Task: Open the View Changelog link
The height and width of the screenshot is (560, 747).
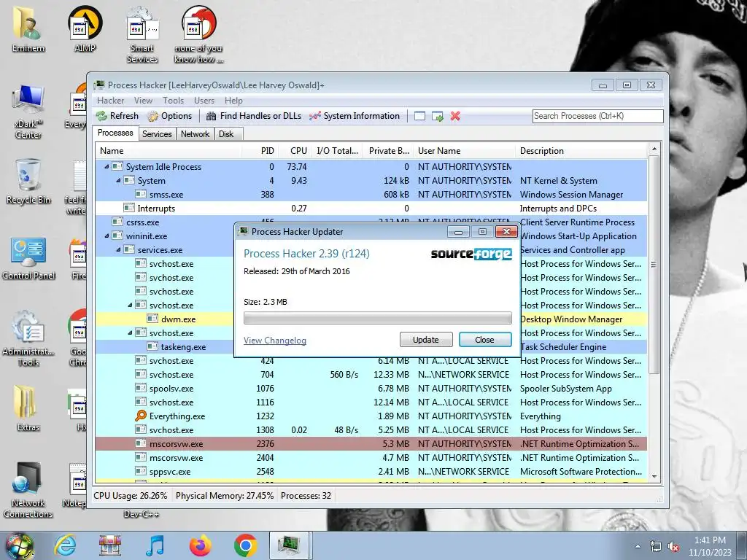Action: (275, 341)
